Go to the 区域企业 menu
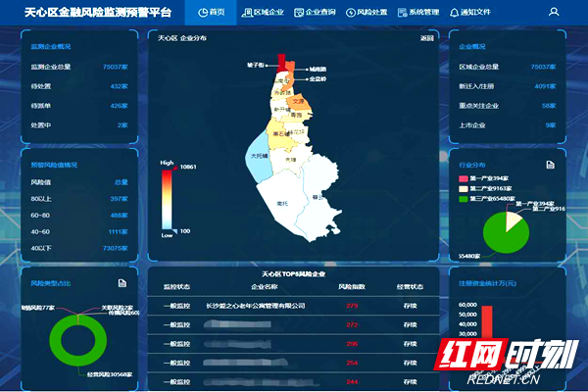This screenshot has width=588, height=392. tap(262, 13)
